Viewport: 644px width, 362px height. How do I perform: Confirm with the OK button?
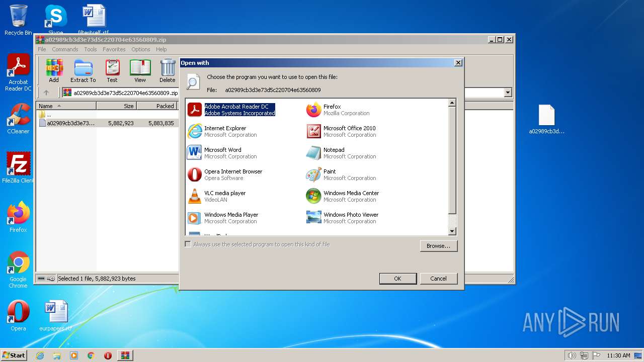pyautogui.click(x=397, y=279)
